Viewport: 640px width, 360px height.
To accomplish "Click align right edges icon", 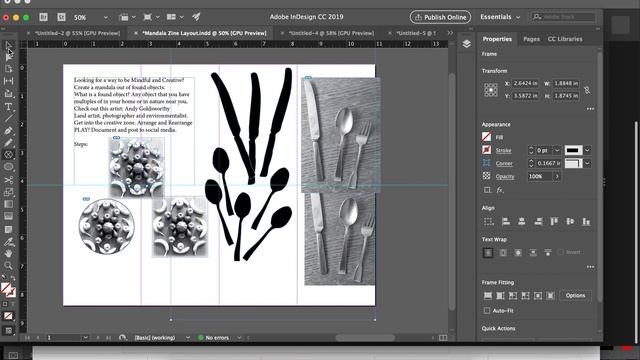I will click(538, 222).
